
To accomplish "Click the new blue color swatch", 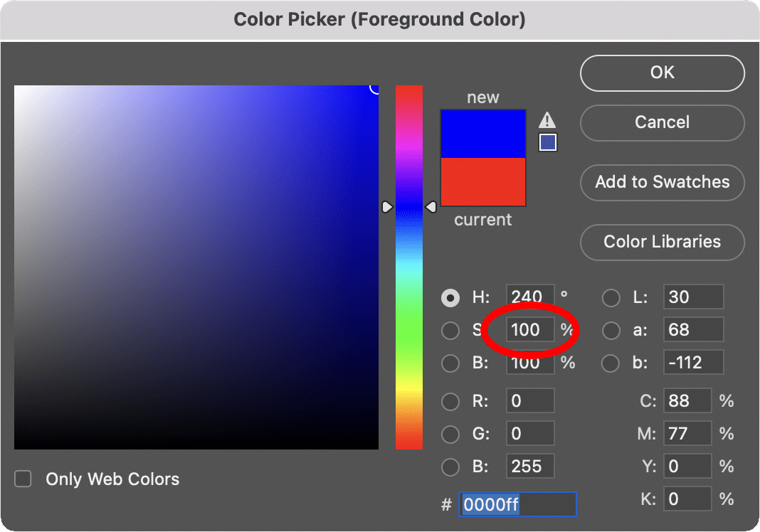I will tap(483, 133).
